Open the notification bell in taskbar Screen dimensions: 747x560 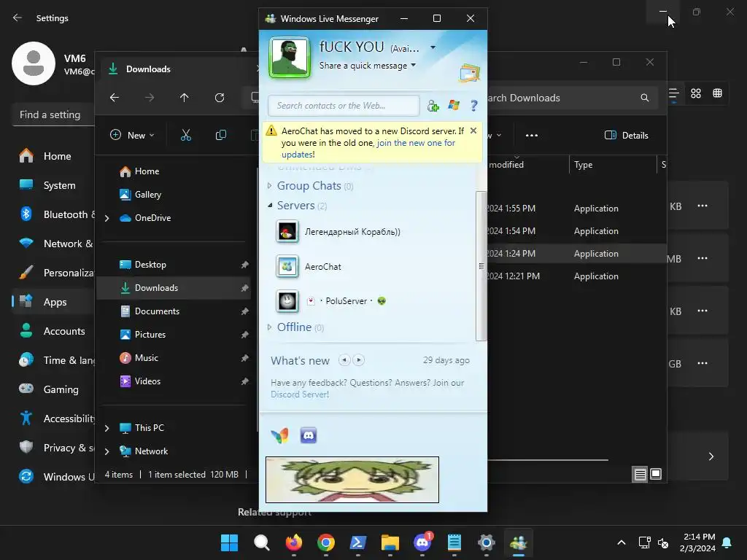coord(727,542)
